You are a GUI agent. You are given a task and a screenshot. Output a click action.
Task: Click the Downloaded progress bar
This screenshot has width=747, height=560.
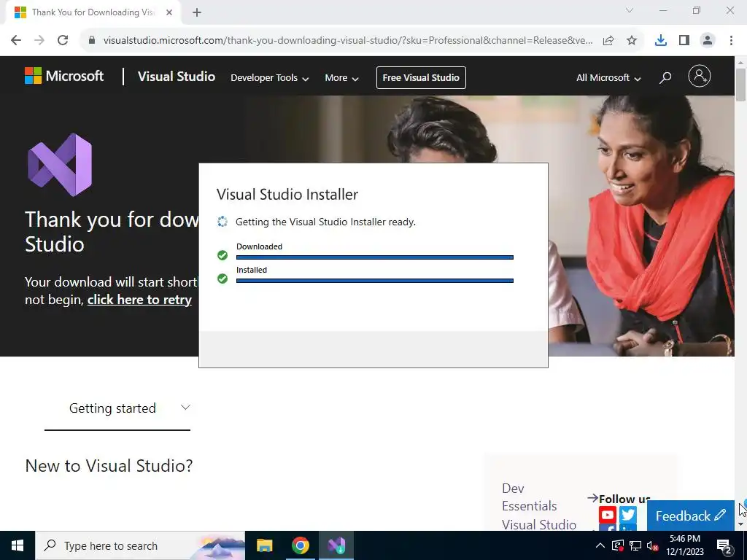[x=374, y=257]
